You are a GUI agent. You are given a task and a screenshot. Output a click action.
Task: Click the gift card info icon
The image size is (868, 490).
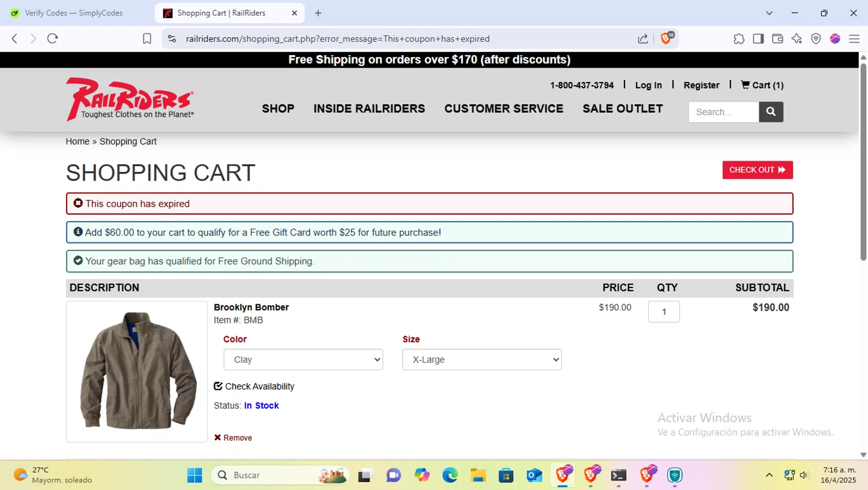point(78,231)
